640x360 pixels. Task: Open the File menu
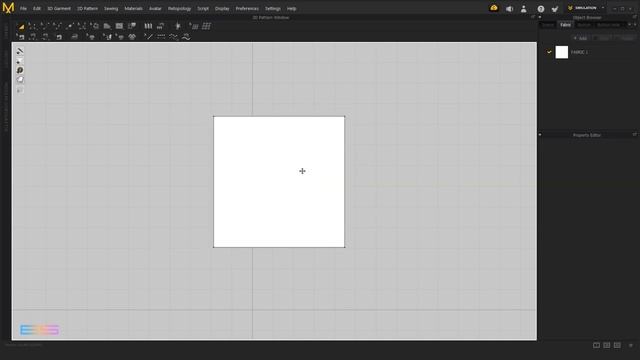coord(23,9)
